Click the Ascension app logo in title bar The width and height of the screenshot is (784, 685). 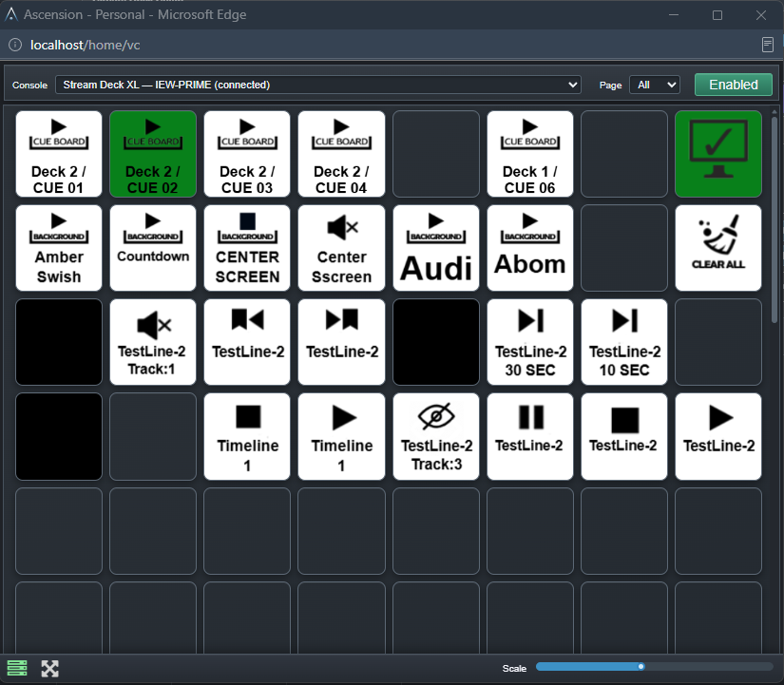[11, 14]
